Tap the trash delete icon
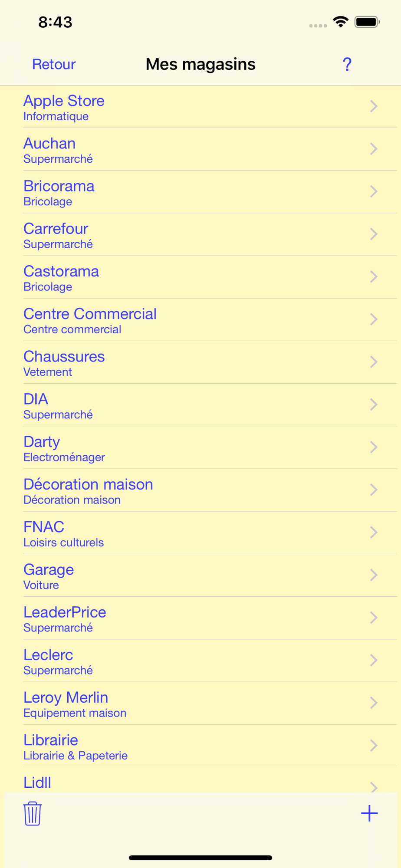The width and height of the screenshot is (401, 868). 33,813
